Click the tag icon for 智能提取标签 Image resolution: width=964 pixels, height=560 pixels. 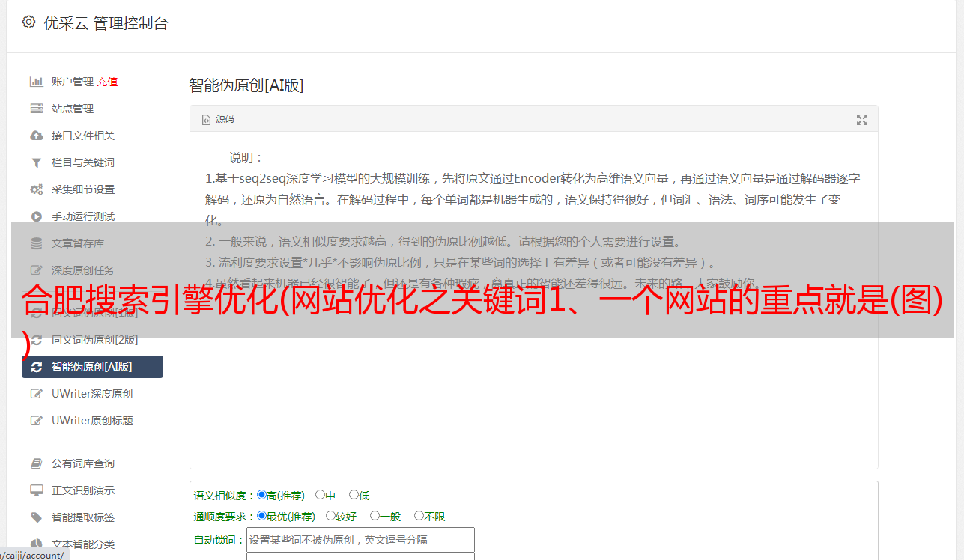point(36,517)
